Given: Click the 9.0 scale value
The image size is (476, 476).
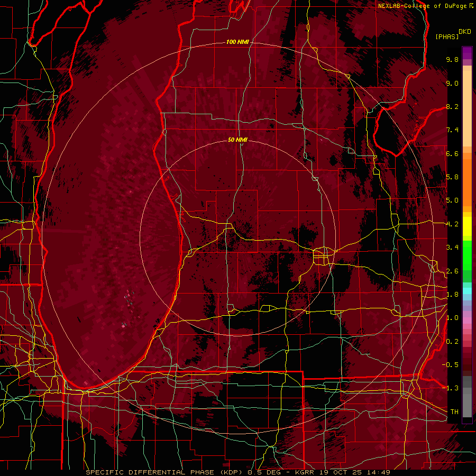Looking at the screenshot, I should click(452, 83).
